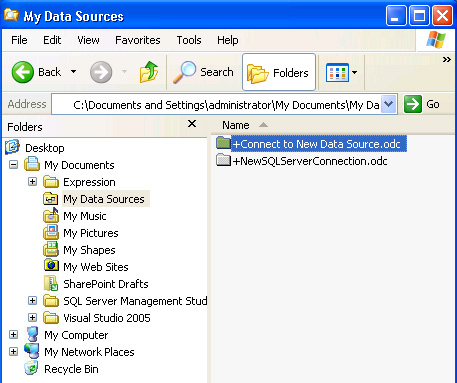457x383 pixels.
Task: Open the Search magnifier tool
Action: point(203,72)
